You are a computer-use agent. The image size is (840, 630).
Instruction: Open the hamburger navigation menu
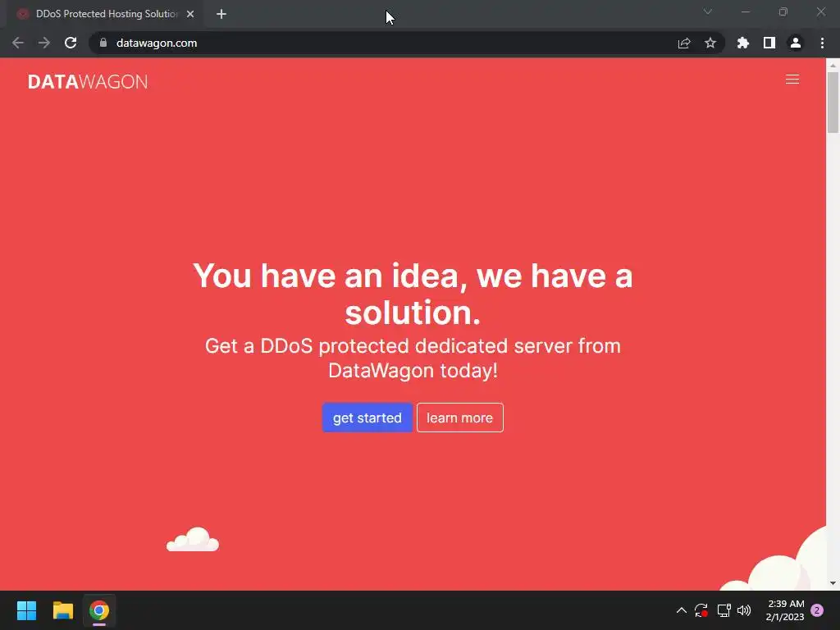(792, 80)
